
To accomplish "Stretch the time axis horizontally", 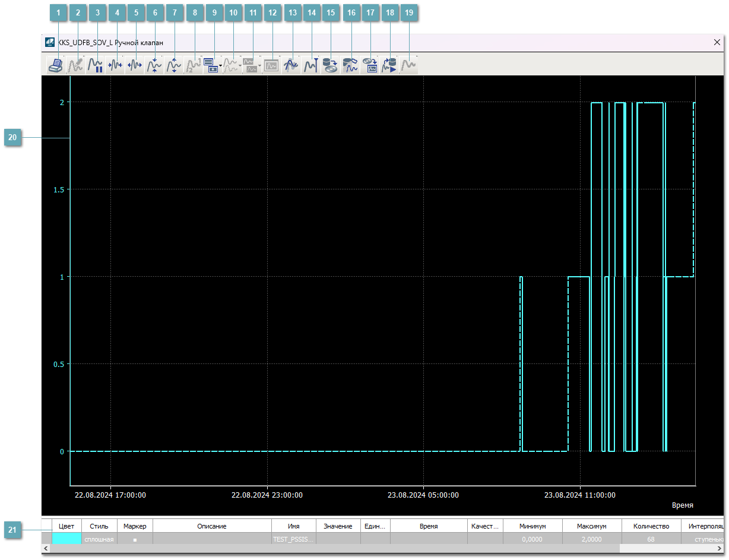I will pyautogui.click(x=135, y=65).
